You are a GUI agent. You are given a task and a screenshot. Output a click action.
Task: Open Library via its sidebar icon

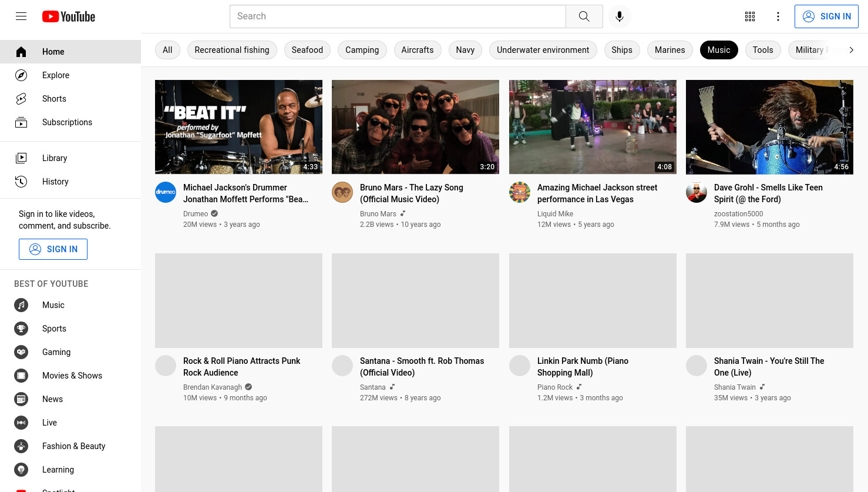tap(21, 158)
